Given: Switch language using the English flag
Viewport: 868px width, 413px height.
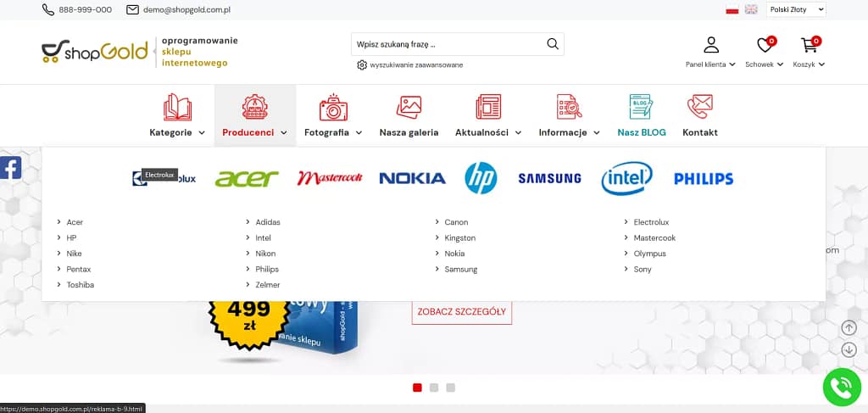Looking at the screenshot, I should click(751, 9).
